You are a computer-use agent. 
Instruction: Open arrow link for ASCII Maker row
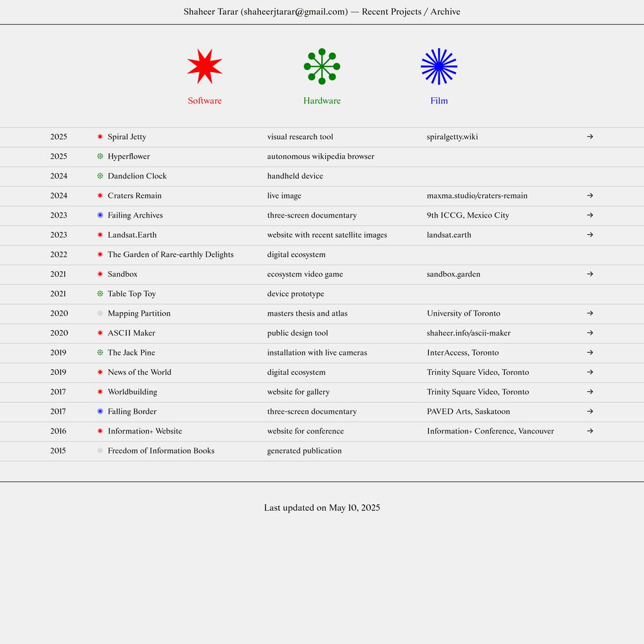[x=590, y=333]
